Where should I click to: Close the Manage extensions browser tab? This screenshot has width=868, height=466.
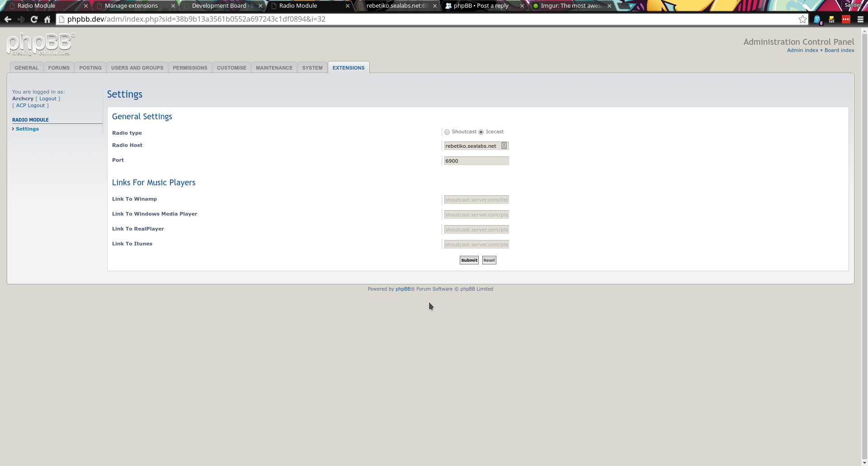[173, 6]
